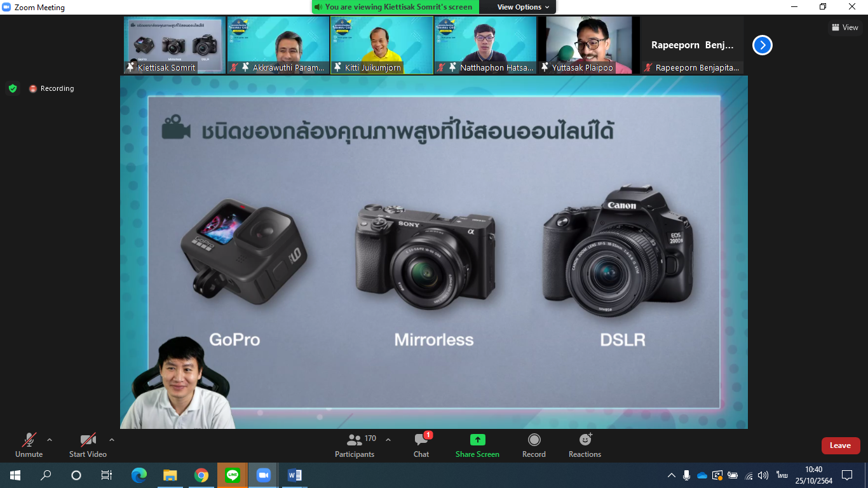Image resolution: width=868 pixels, height=488 pixels.
Task: Open taskbar search magnifier
Action: tap(46, 475)
